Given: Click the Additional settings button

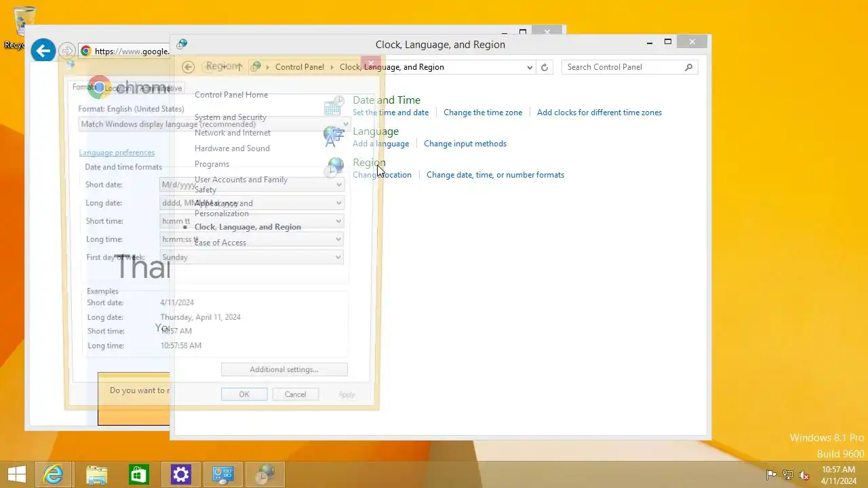Looking at the screenshot, I should pos(284,369).
